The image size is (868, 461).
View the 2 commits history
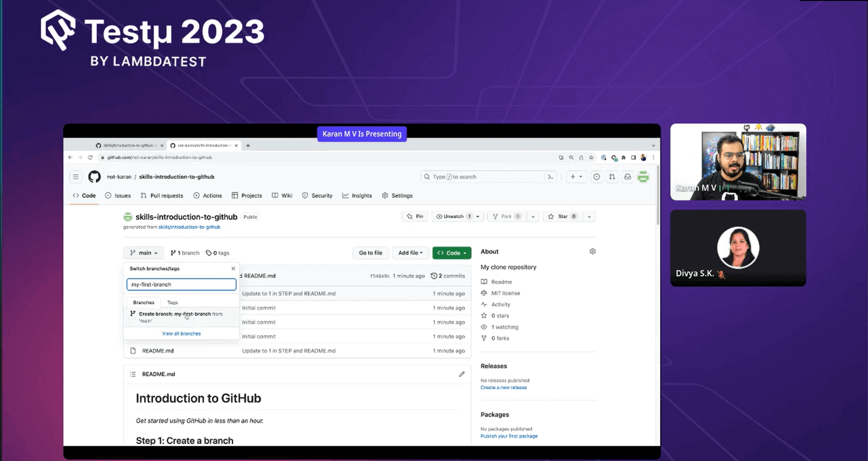click(448, 276)
